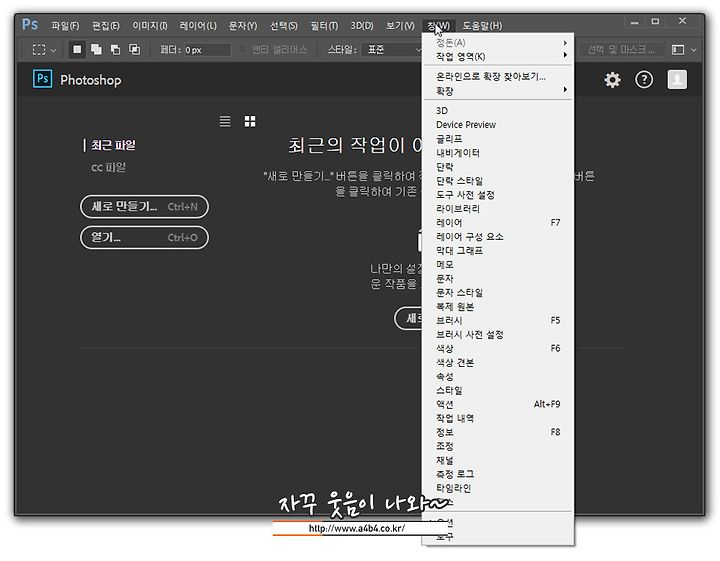Open the user profile avatar icon

677,79
